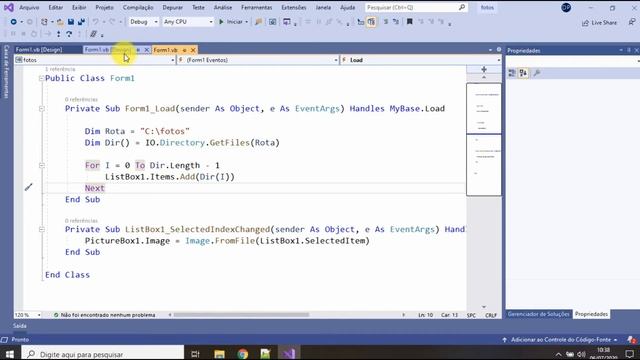
Task: Click the Live Share button
Action: (x=599, y=23)
